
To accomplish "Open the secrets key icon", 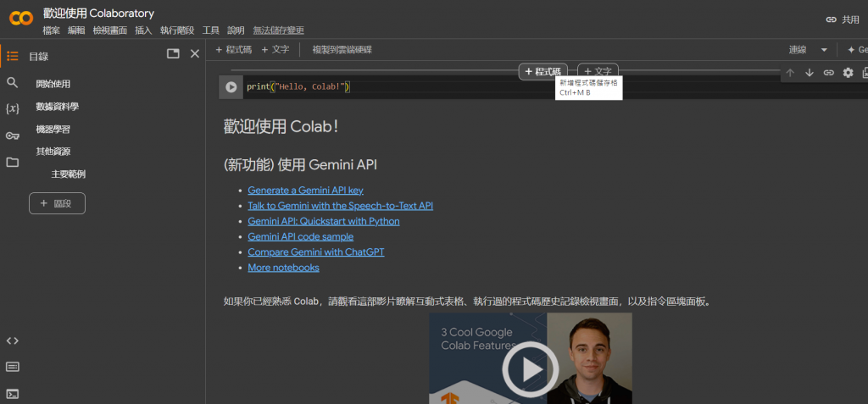I will (12, 136).
